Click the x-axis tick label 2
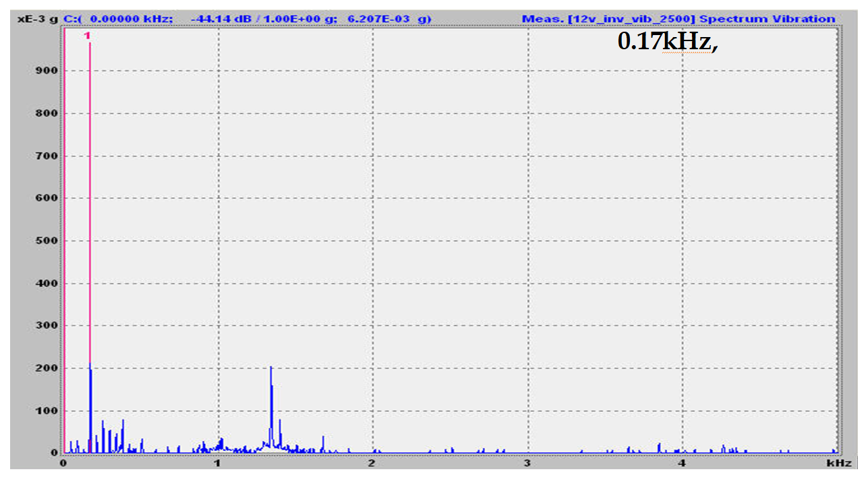This screenshot has width=868, height=478. point(372,463)
